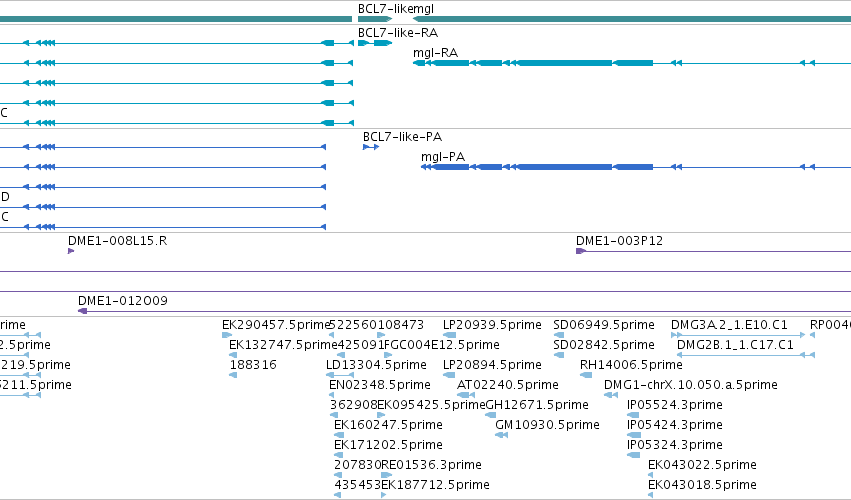Select EST AT02240.5prime
Image resolution: width=851 pixels, height=500 pixels.
coord(507,385)
